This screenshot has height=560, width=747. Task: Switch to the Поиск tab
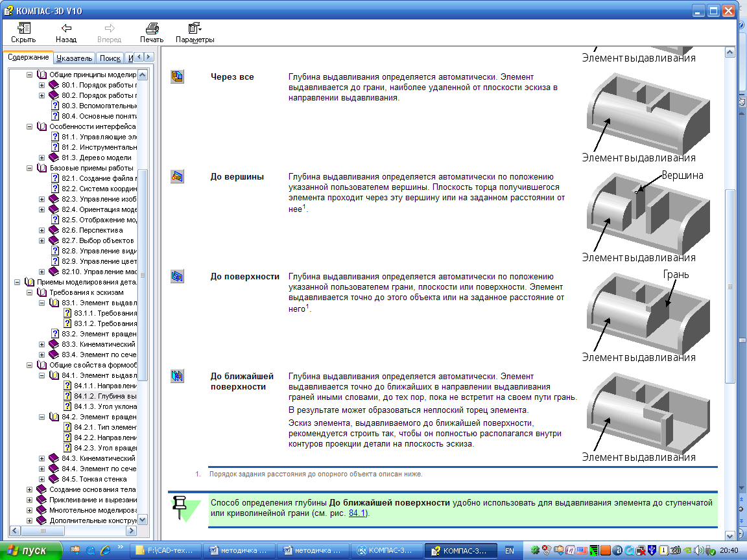(110, 58)
